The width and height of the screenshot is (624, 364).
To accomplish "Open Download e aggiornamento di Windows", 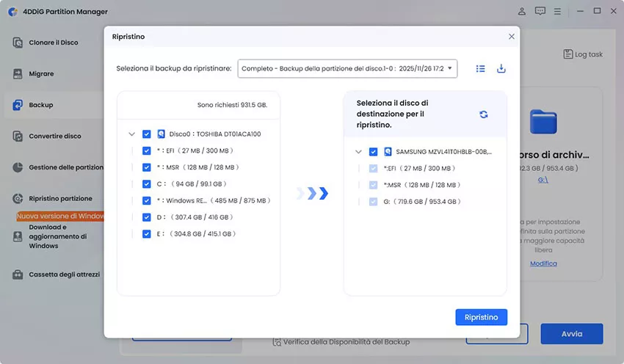I will (x=58, y=237).
